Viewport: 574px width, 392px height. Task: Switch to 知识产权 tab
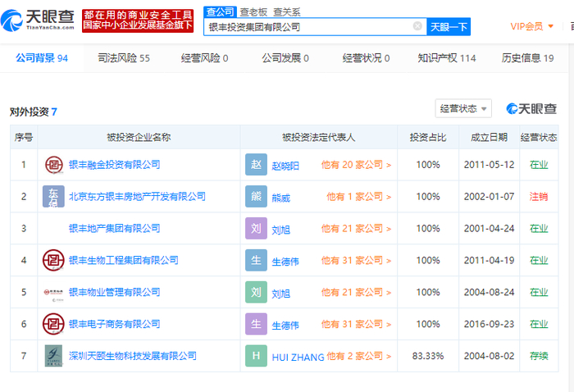tap(446, 58)
